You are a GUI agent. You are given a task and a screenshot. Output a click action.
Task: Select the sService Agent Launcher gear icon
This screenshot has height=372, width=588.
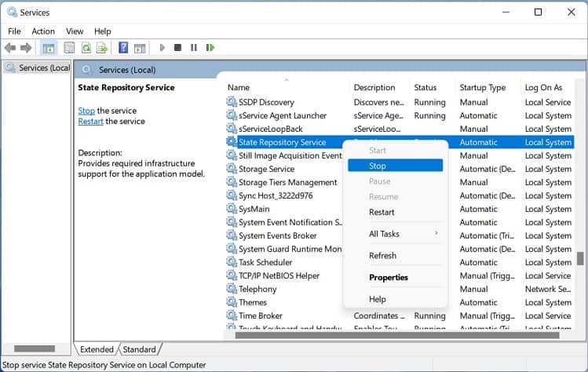tap(232, 115)
